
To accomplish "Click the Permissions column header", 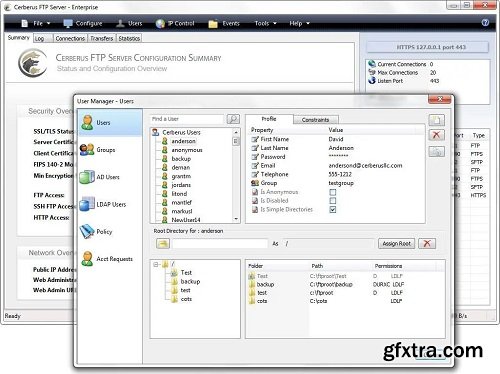I will (x=388, y=266).
